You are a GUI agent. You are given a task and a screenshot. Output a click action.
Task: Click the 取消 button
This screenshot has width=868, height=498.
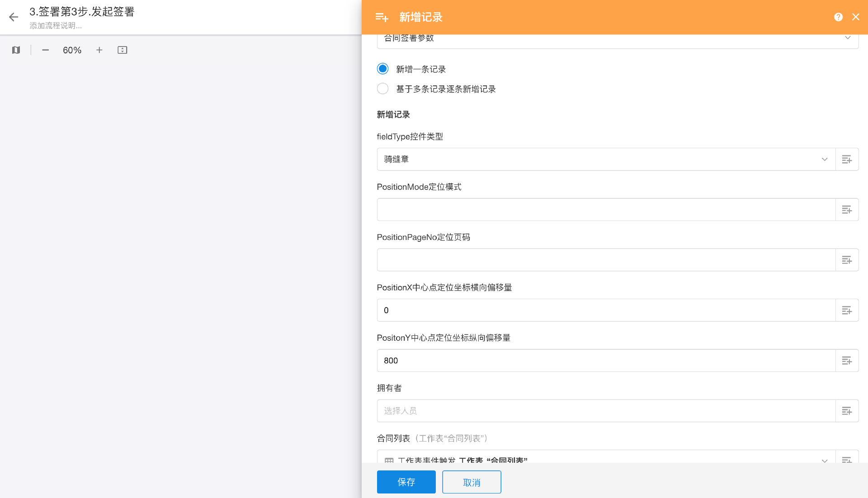click(472, 482)
